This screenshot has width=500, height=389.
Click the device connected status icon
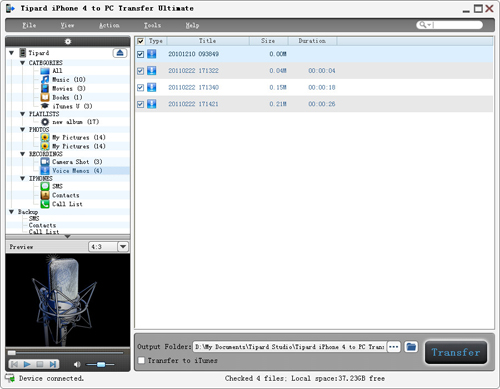[x=10, y=378]
